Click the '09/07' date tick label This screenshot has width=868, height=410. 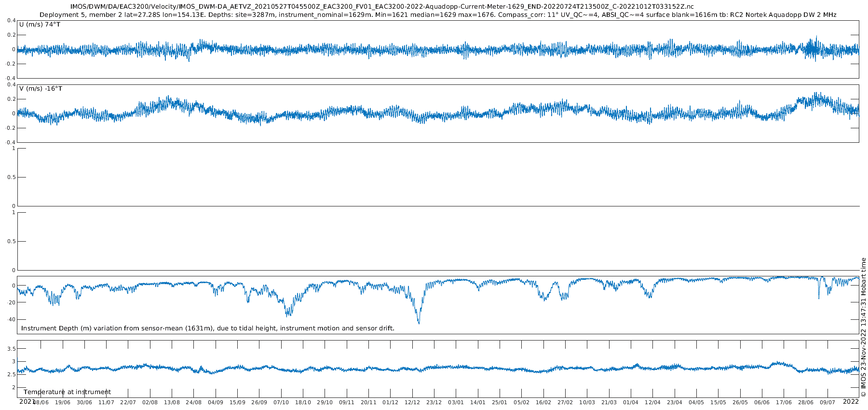tap(827, 402)
